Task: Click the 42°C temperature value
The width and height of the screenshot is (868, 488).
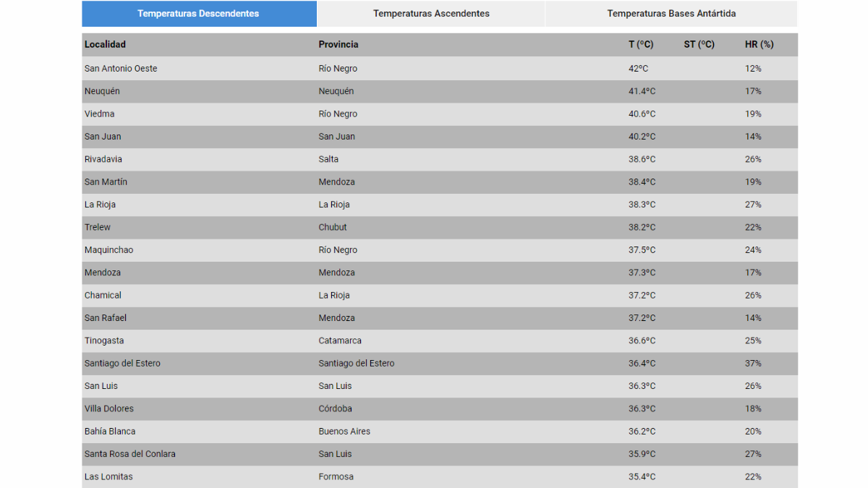Action: (639, 68)
